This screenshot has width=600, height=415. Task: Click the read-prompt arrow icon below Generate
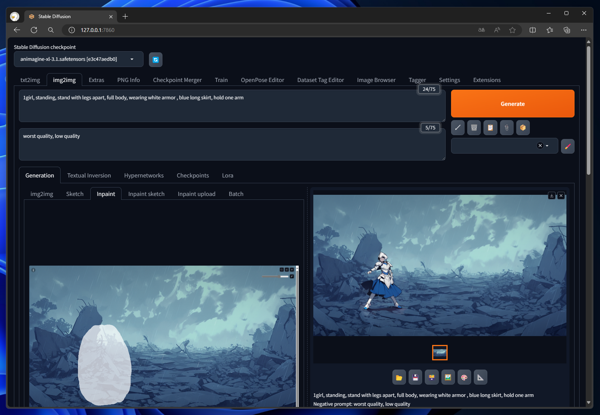(x=458, y=128)
